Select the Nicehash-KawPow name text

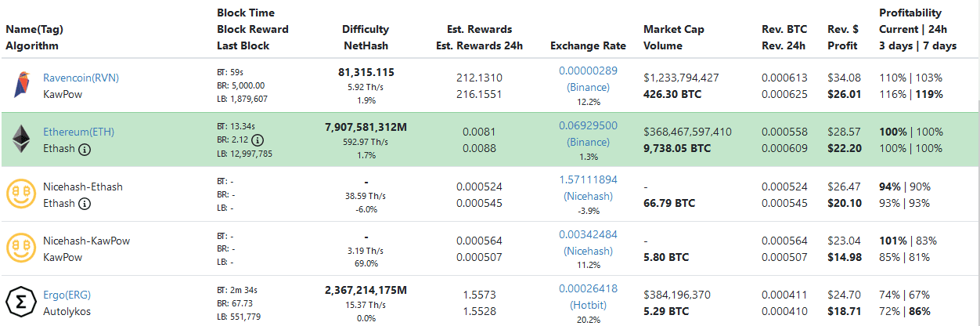[86, 241]
